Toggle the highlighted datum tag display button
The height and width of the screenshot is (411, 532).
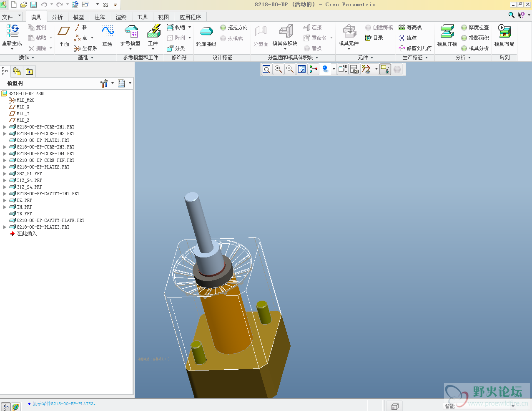point(385,69)
